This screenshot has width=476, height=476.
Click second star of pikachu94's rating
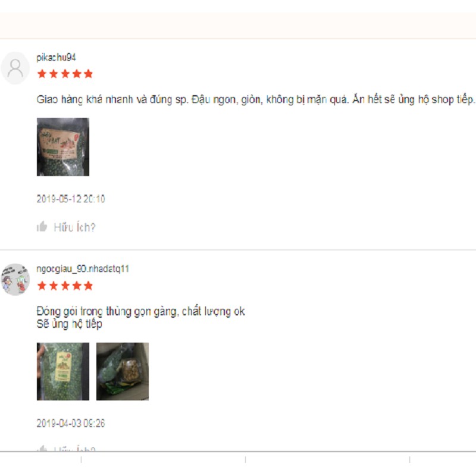(54, 74)
